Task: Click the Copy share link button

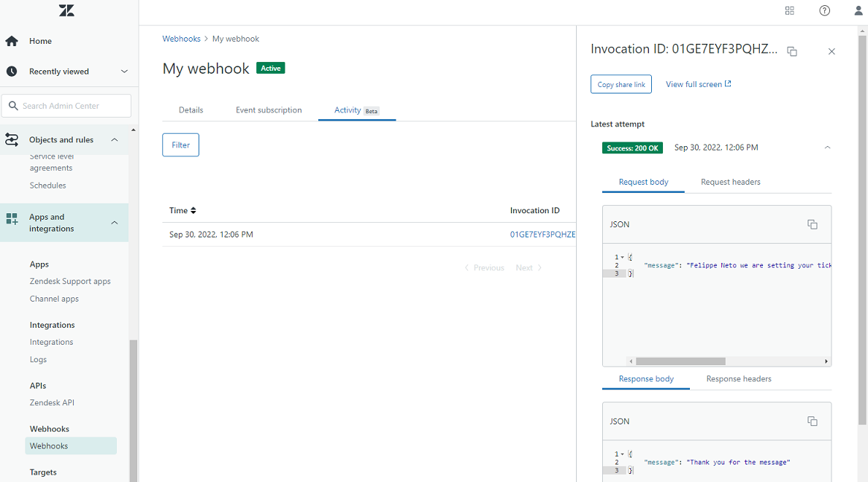Action: click(x=621, y=84)
